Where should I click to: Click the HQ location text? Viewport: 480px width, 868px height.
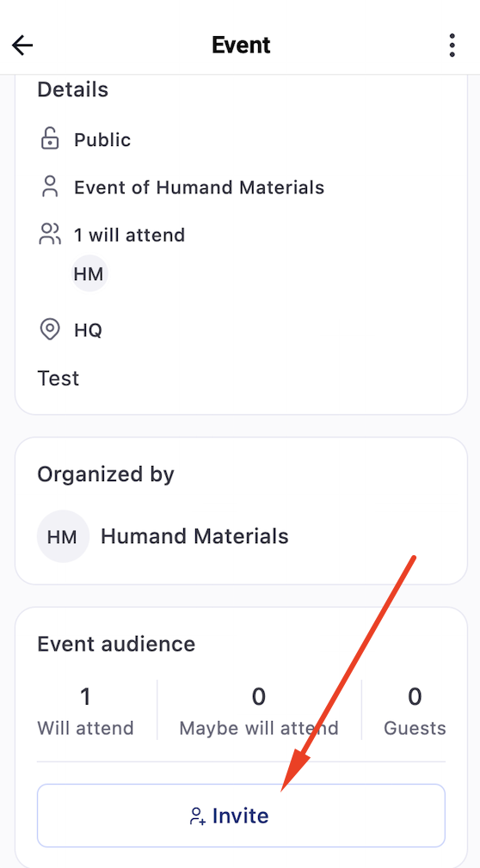tap(88, 331)
